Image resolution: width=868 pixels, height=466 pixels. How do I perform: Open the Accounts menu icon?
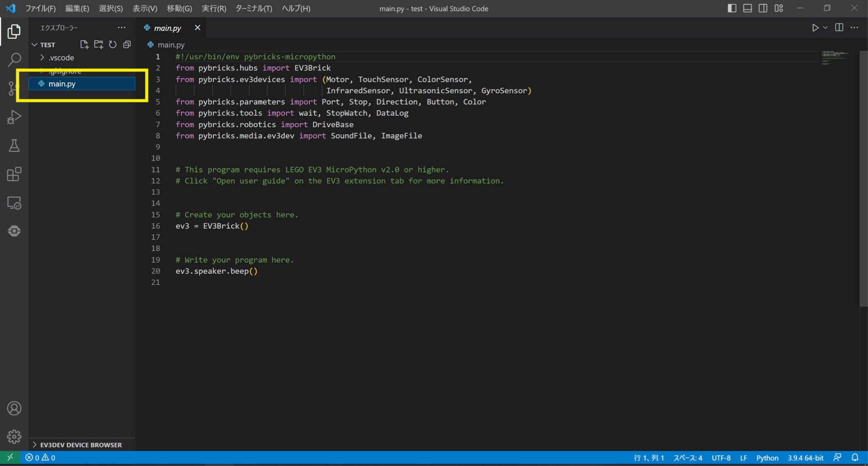(14, 408)
